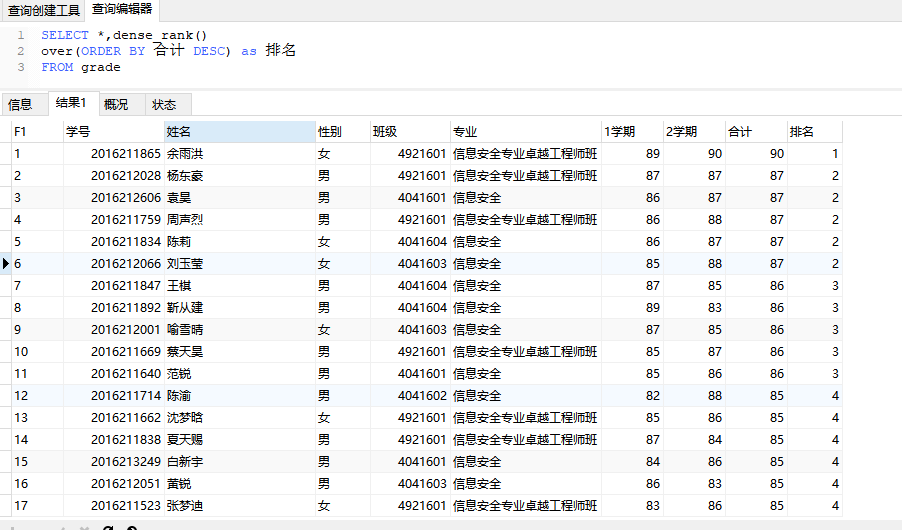Select student ID cell 2016211640

[x=114, y=373]
